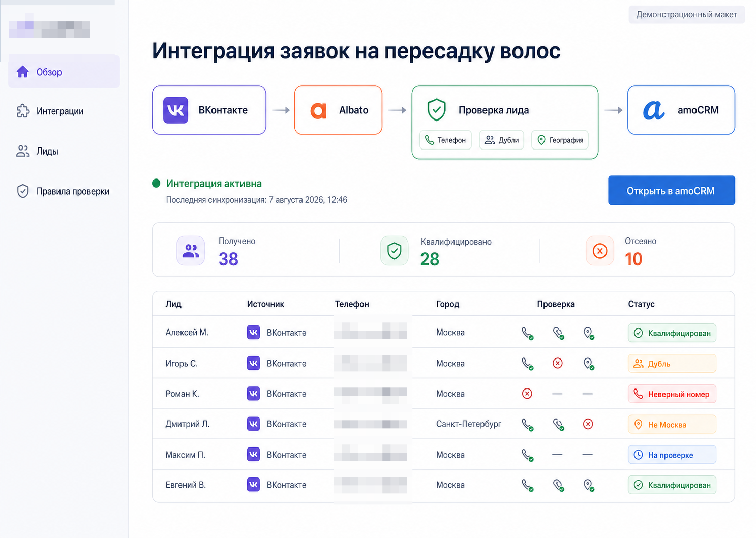
Task: Click the Телефон column header
Action: [x=352, y=304]
